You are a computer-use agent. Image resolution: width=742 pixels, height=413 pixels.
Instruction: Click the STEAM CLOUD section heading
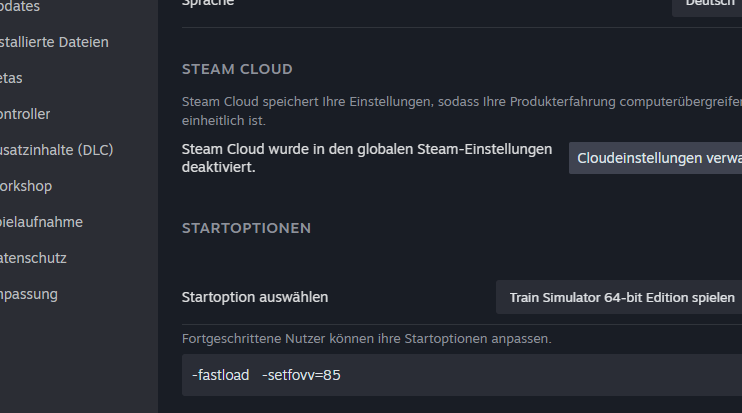[237, 69]
